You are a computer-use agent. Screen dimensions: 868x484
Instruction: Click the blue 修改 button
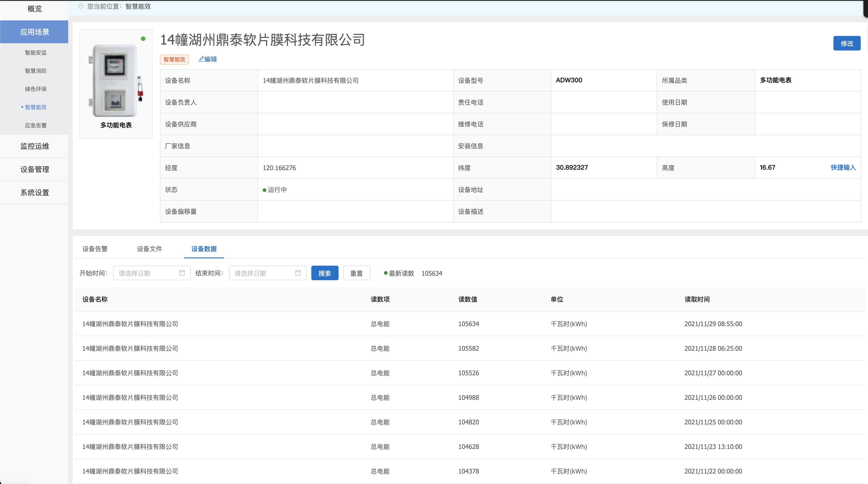tap(847, 43)
